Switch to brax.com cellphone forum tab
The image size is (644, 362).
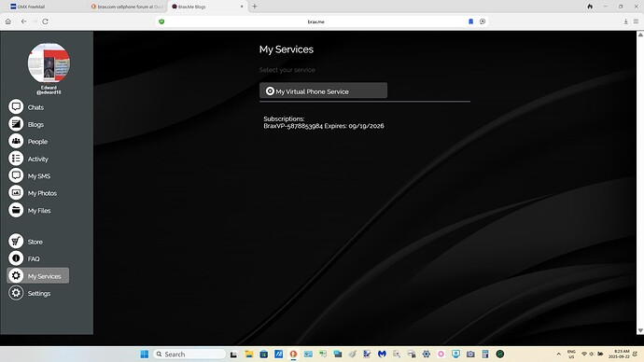pyautogui.click(x=127, y=7)
